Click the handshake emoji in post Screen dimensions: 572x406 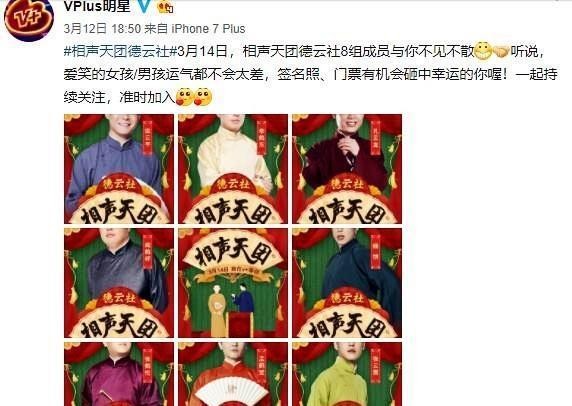[x=500, y=52]
